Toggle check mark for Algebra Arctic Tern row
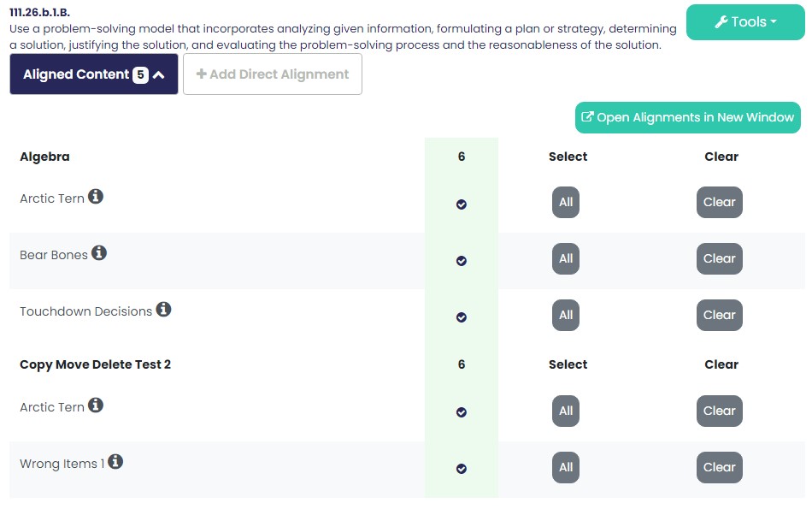 (x=462, y=204)
